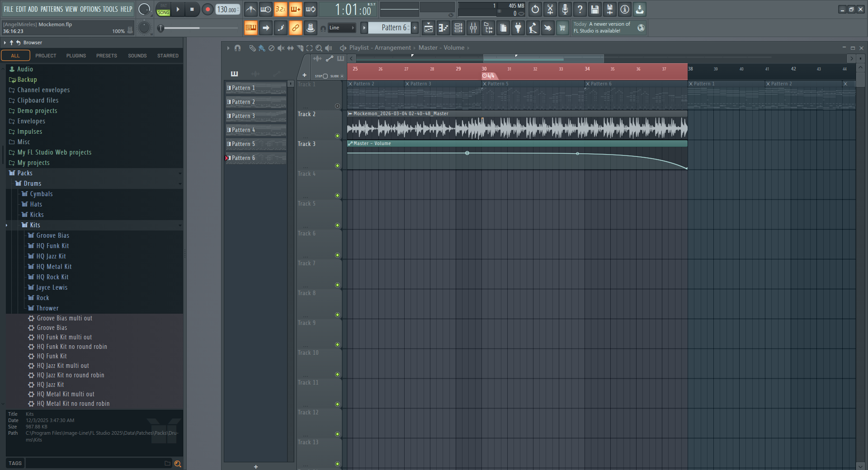Viewport: 868px width, 470px height.
Task: Open the Playlist view icon
Action: tap(429, 28)
